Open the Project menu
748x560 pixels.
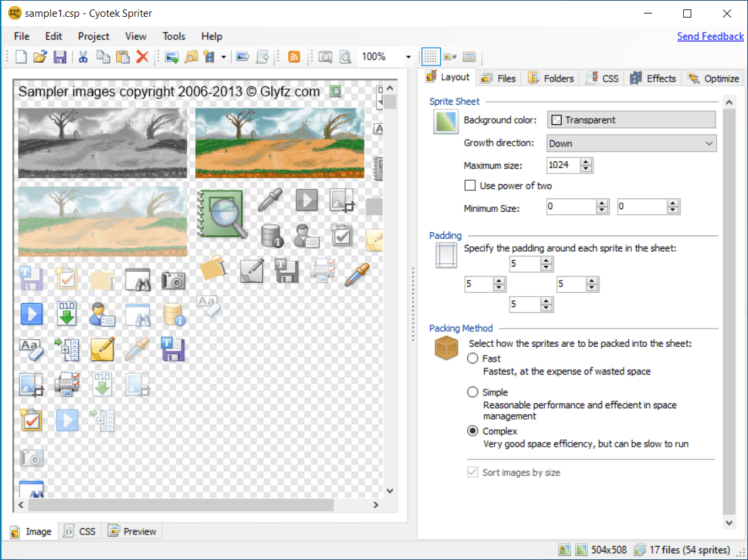(x=93, y=36)
